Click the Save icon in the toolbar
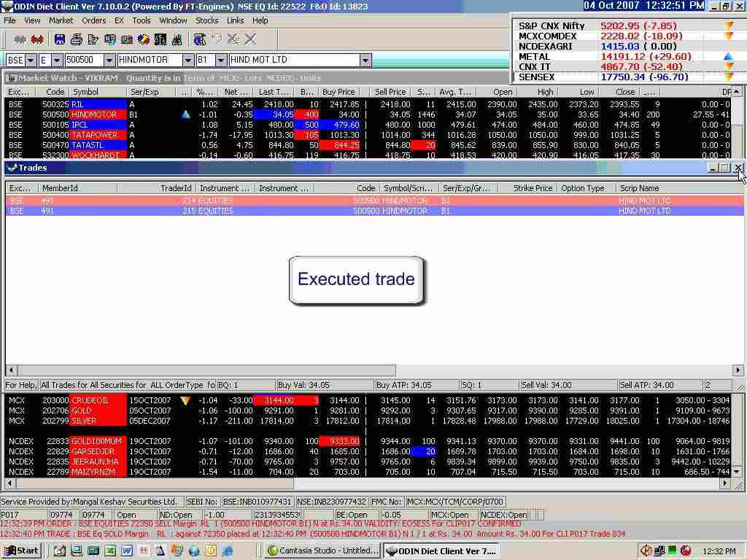The image size is (747, 560). click(x=60, y=39)
